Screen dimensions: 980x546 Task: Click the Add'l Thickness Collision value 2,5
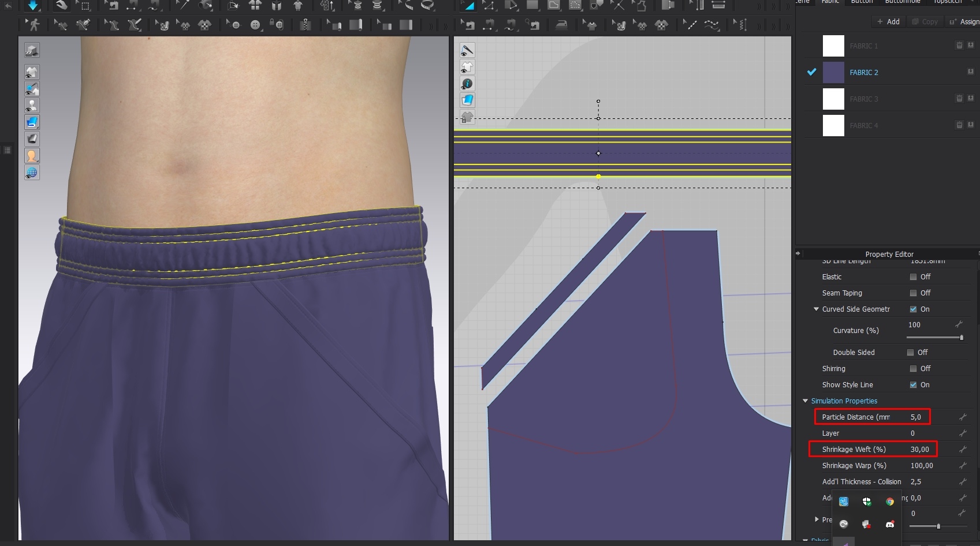click(x=916, y=481)
